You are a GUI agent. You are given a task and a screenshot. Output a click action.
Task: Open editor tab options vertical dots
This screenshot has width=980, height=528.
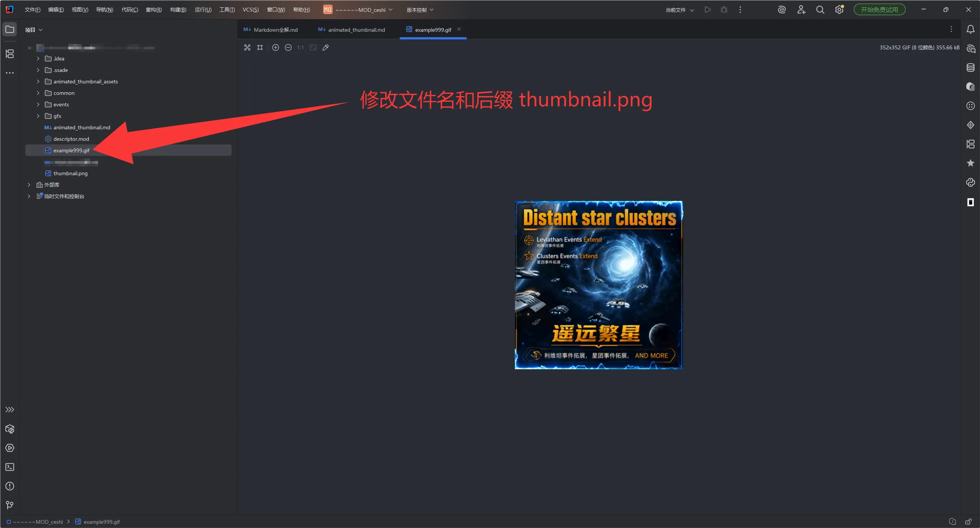coord(951,29)
